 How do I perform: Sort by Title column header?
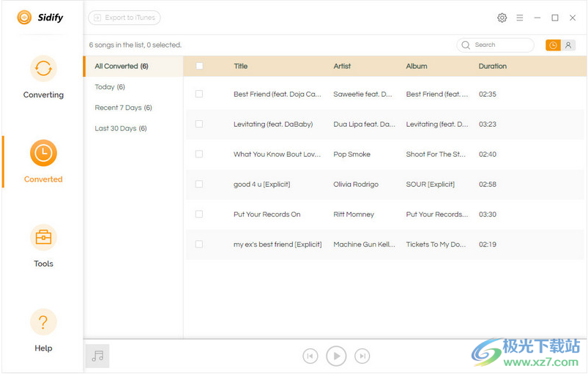pyautogui.click(x=240, y=67)
